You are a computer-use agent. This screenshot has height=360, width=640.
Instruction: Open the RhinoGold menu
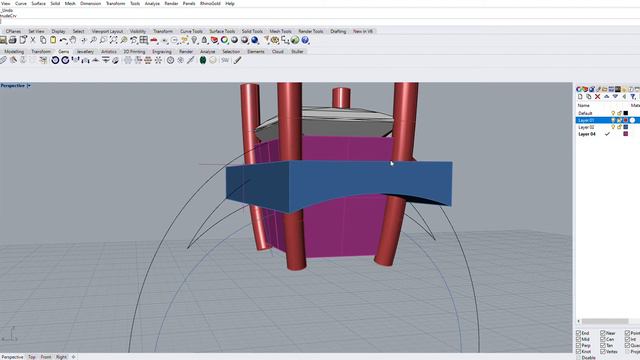coord(210,3)
